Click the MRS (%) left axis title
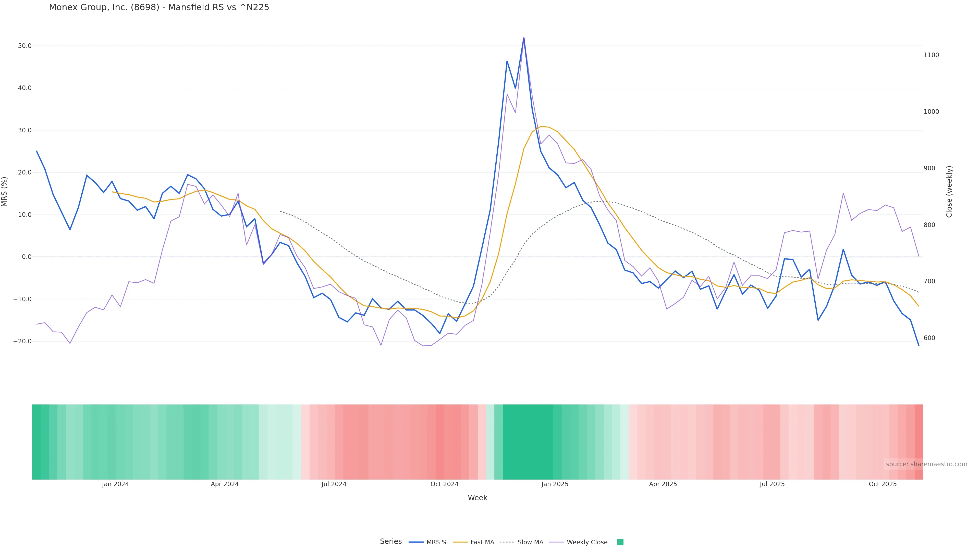The image size is (980, 551). [5, 192]
